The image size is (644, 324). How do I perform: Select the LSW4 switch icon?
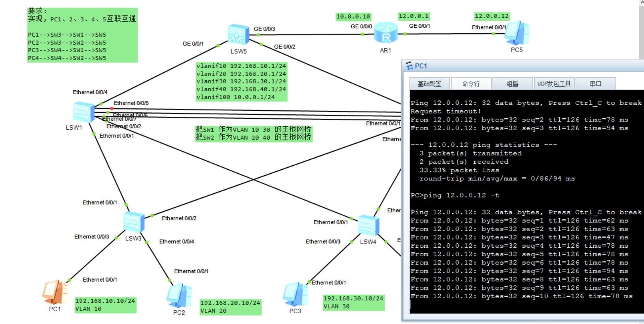(x=368, y=225)
